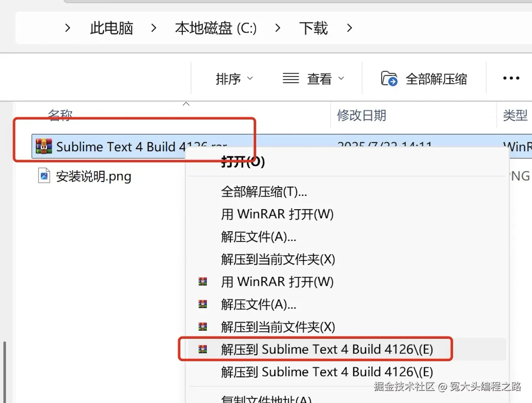
Task: Choose 解压到当前文件夹(X) from the menu
Action: click(x=277, y=259)
